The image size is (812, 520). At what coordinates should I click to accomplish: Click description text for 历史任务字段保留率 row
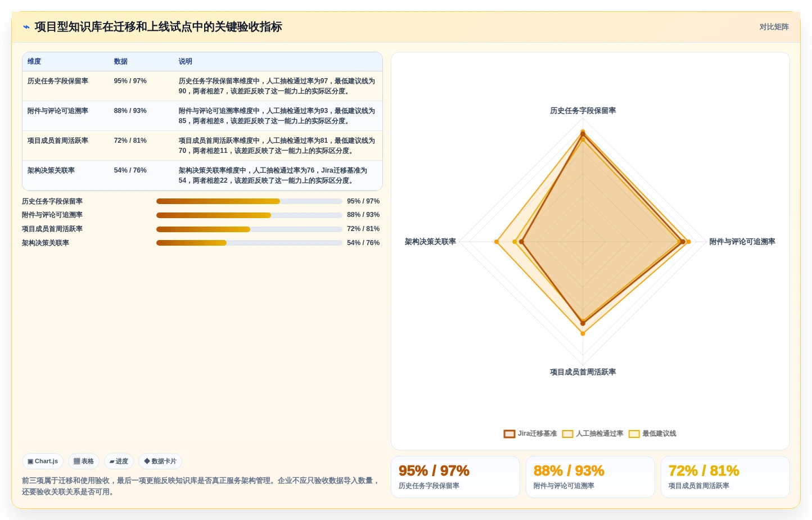(277, 86)
